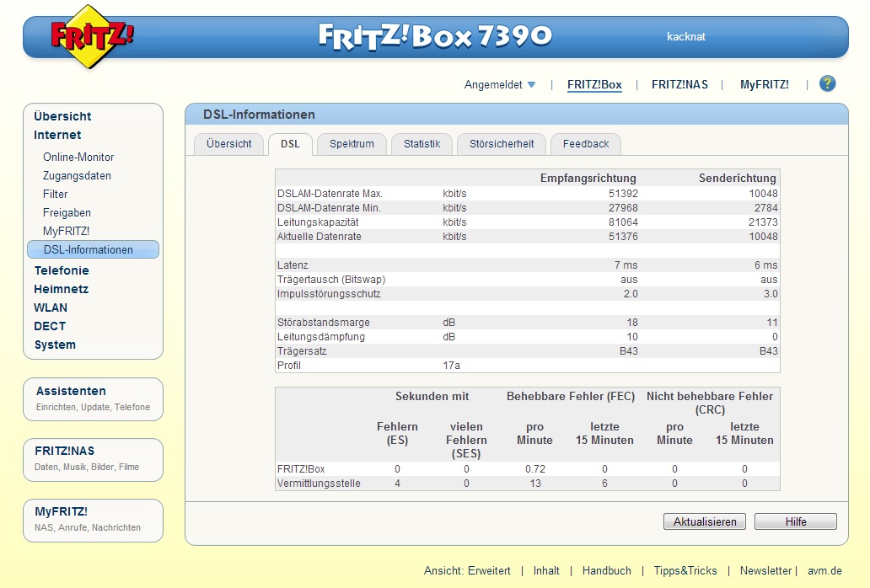Click the Trägertausch (Bitswap) row label
The height and width of the screenshot is (588, 870).
coord(331,280)
